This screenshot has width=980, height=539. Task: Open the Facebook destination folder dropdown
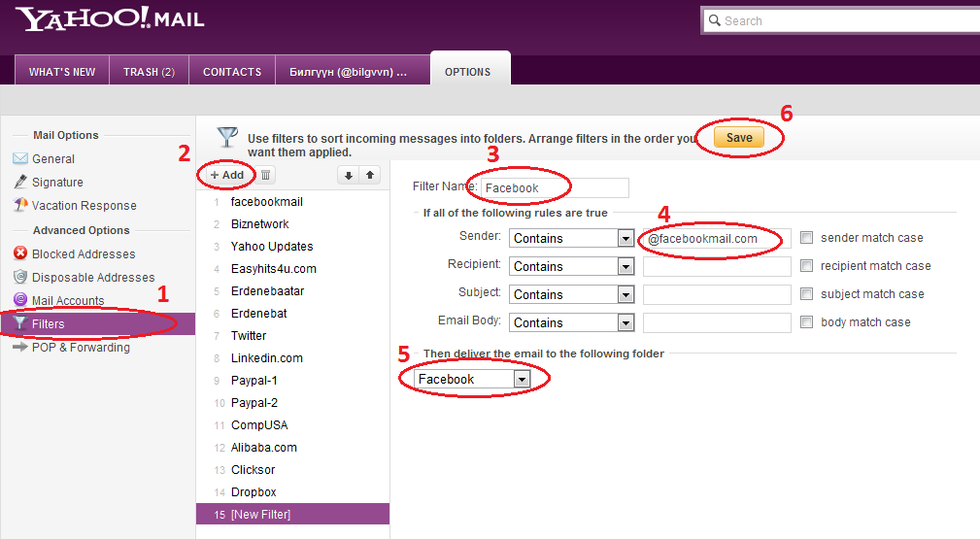click(x=472, y=379)
